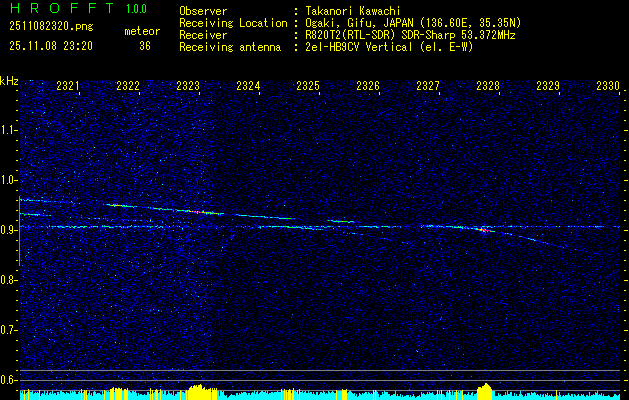Image resolution: width=629 pixels, height=400 pixels.
Task: Click the 1.0 kHz frequency label
Action: 8,180
